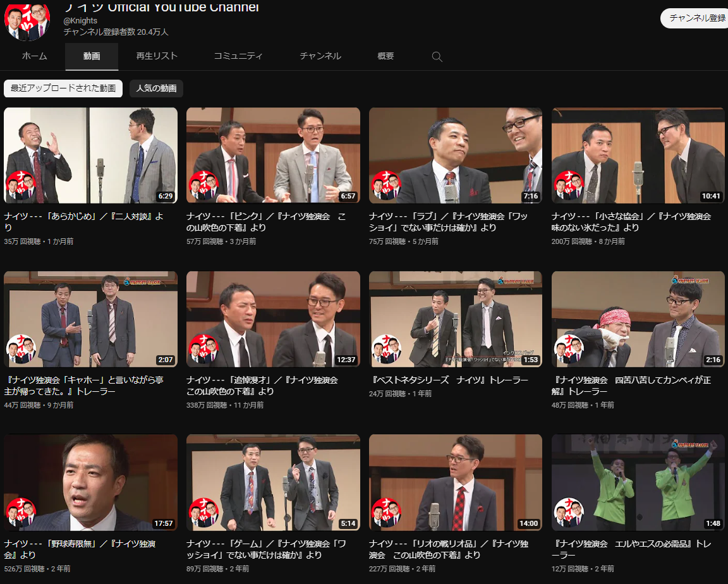Viewport: 728px width, 584px height.
Task: Open the 1:53 ベストネタシリーズ trailer thumbnail
Action: tap(456, 319)
